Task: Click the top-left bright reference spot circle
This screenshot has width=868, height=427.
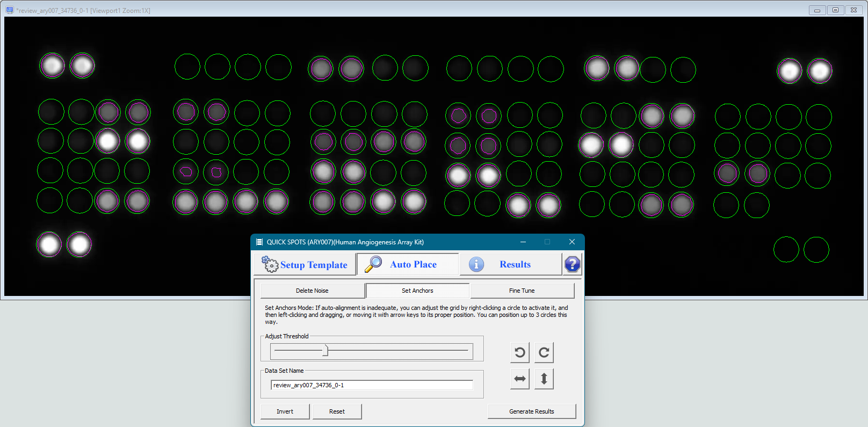Action: 52,66
